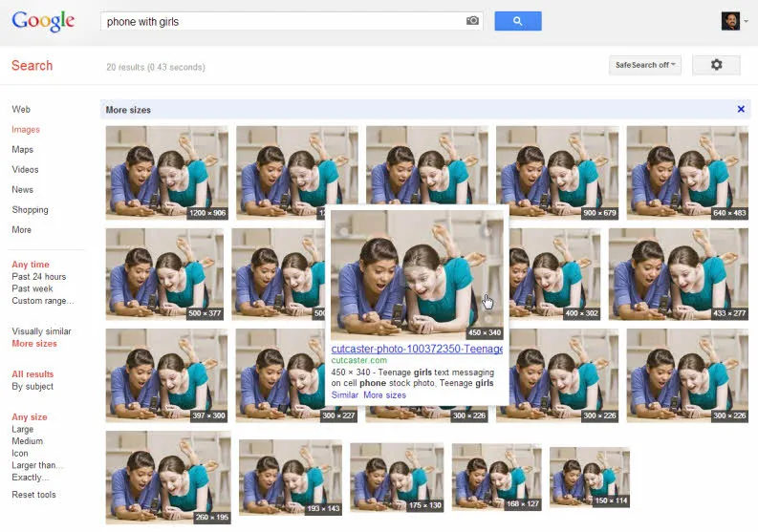Click Similar in the preview popup

(345, 394)
